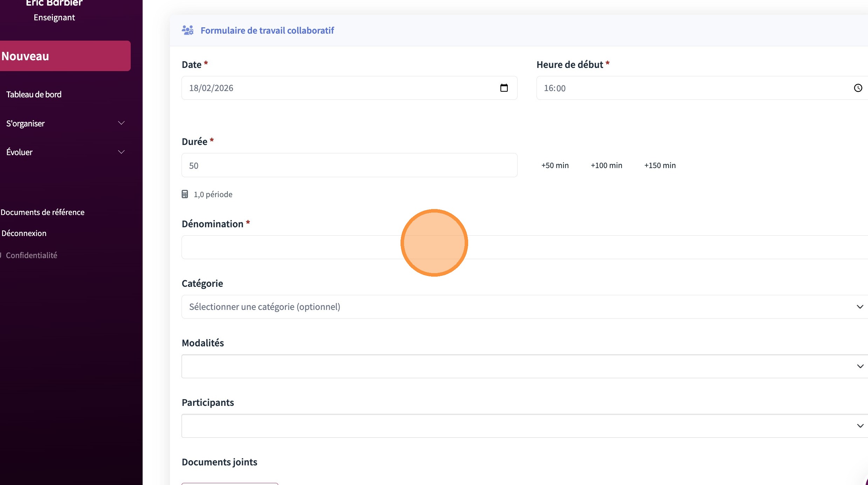Add +50 min to duration
This screenshot has height=485, width=868.
(x=555, y=165)
